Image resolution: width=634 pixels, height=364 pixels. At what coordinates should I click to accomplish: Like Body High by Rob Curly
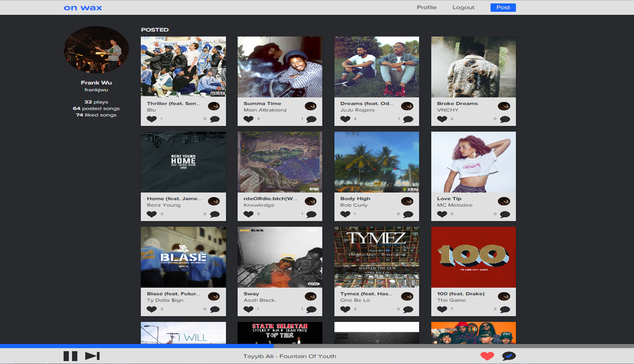[345, 214]
